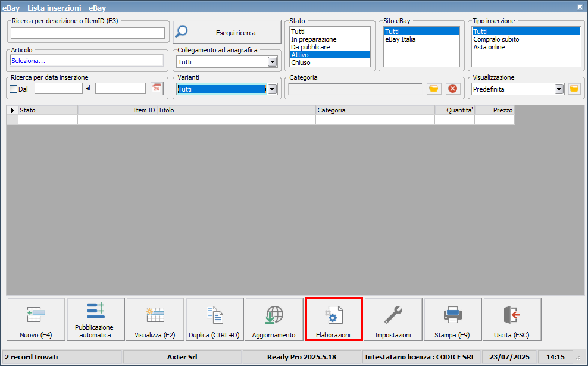Click the Esegui ricerca button
The width and height of the screenshot is (588, 366).
coord(227,33)
